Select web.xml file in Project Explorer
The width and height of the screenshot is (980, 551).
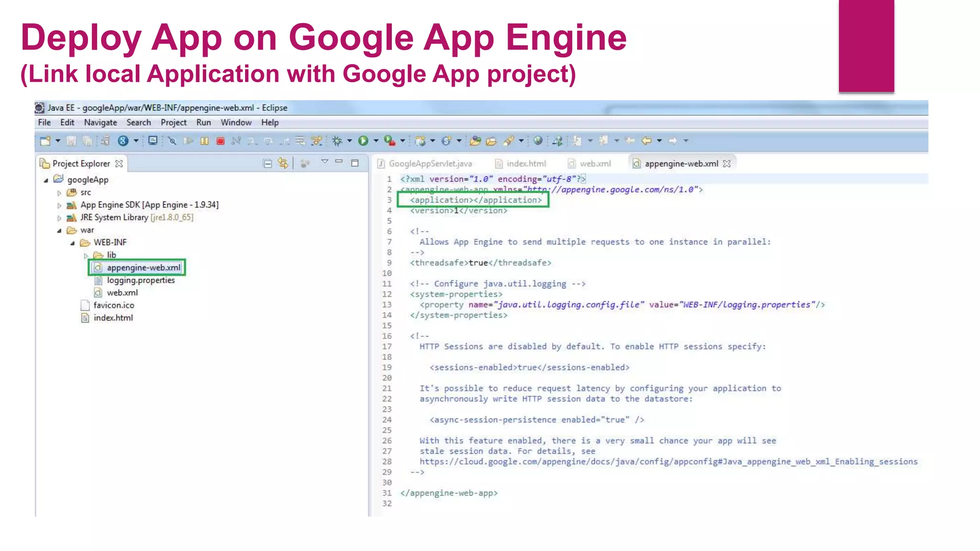116,293
